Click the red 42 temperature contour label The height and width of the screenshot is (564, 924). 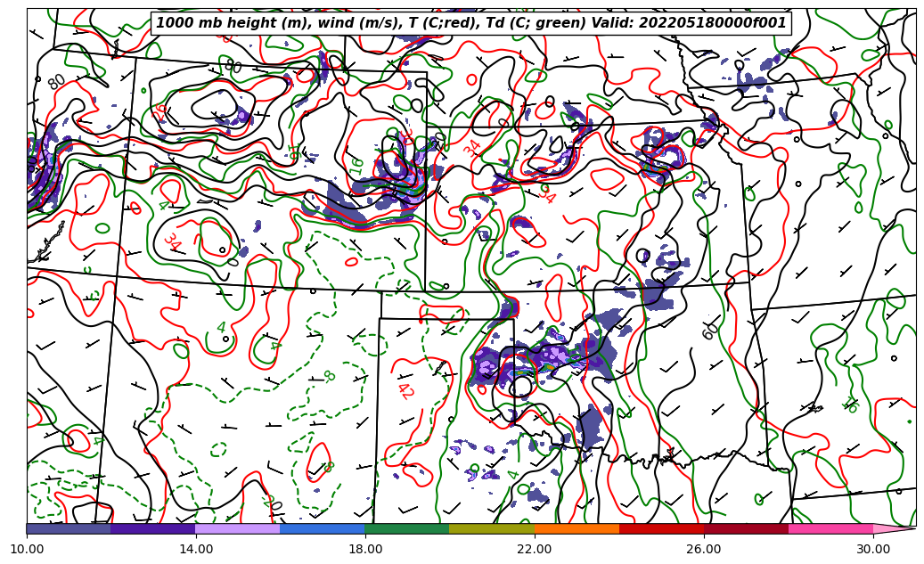click(x=405, y=389)
